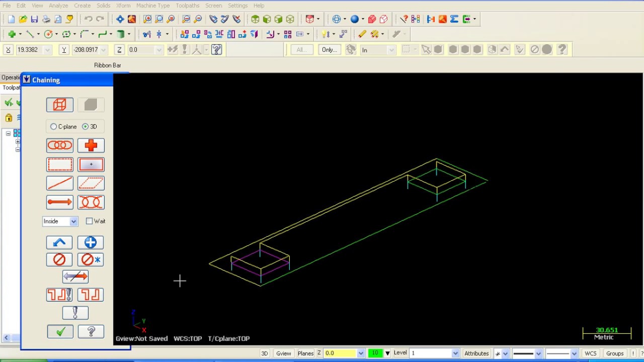644x362 pixels.
Task: Click the Groups button in status bar
Action: click(x=615, y=353)
